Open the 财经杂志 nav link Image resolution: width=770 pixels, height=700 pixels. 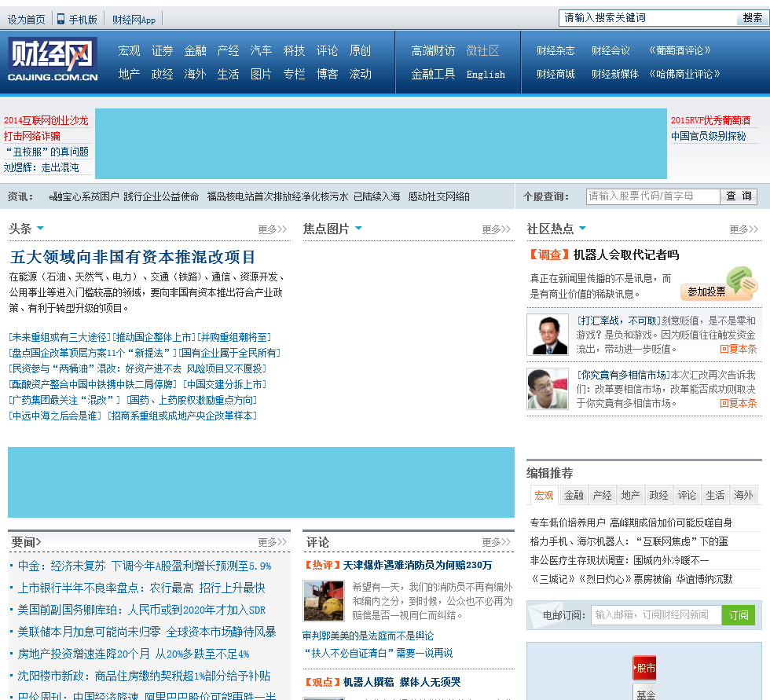(555, 50)
